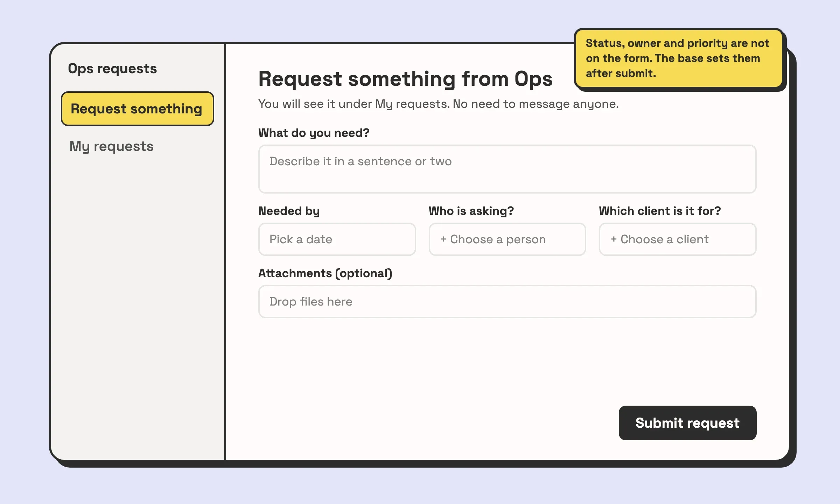Open the Choose a client selector

click(x=678, y=239)
